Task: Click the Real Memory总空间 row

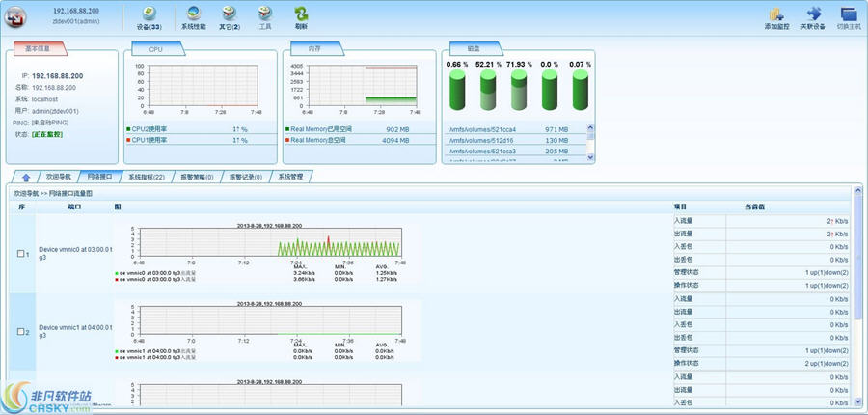Action: 360,140
